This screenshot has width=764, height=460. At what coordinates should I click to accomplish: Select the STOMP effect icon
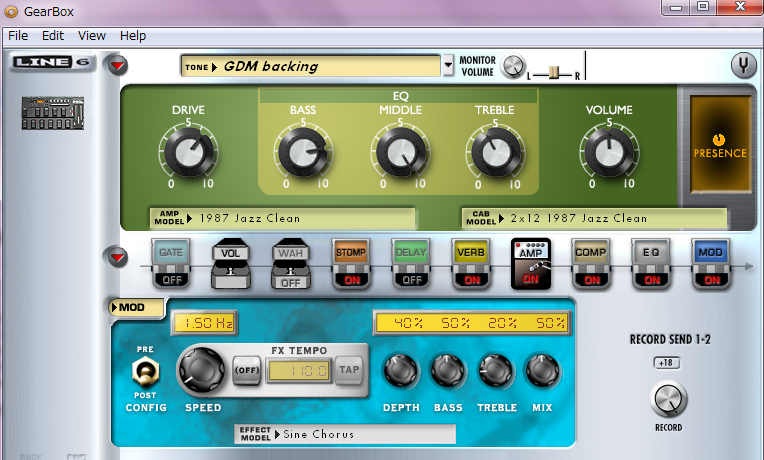pyautogui.click(x=351, y=252)
